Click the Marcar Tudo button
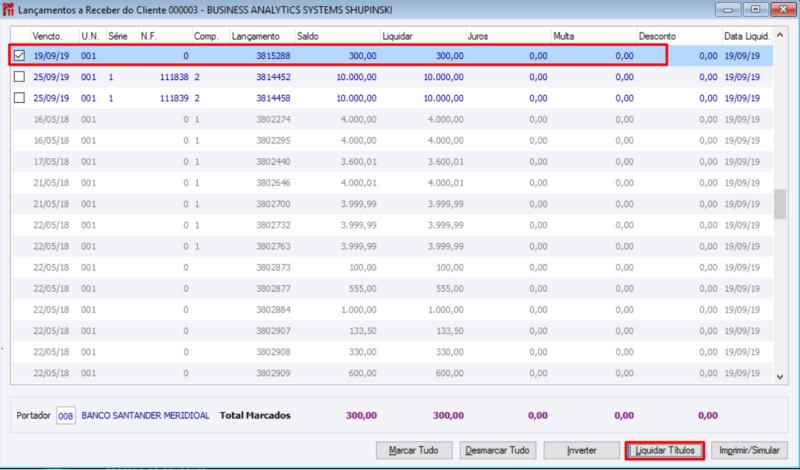800x470 pixels. 414,451
